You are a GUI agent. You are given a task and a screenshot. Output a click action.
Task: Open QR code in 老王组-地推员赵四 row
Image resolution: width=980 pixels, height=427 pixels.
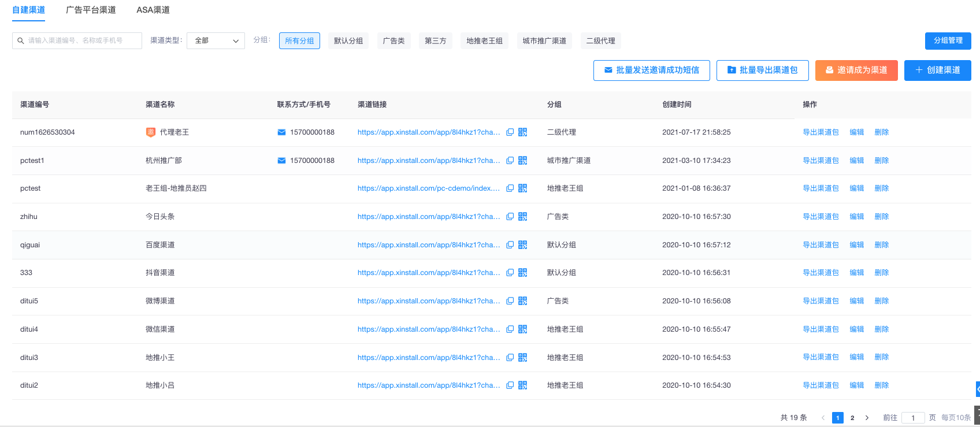pyautogui.click(x=523, y=188)
